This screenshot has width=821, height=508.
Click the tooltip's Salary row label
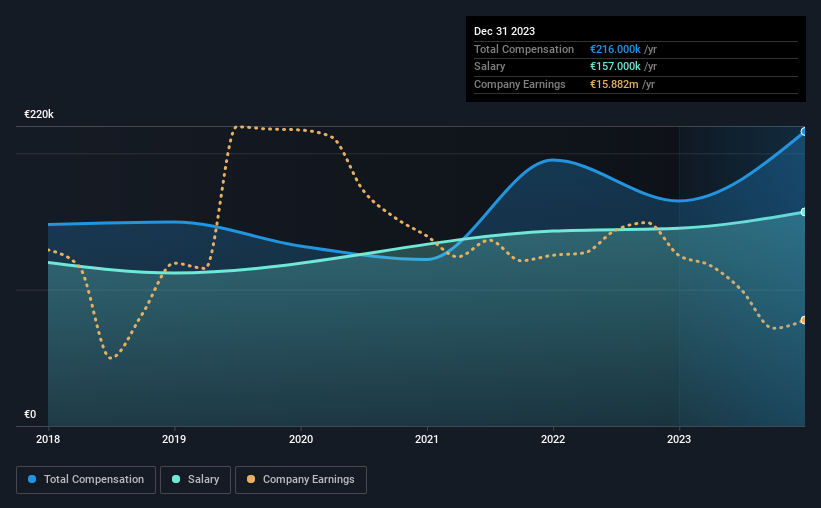pos(490,67)
